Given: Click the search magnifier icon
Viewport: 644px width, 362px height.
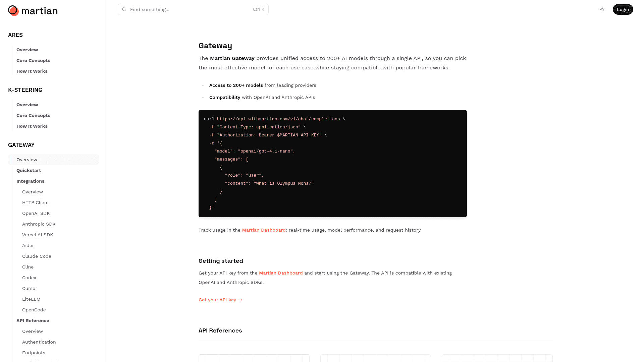Looking at the screenshot, I should pyautogui.click(x=124, y=9).
